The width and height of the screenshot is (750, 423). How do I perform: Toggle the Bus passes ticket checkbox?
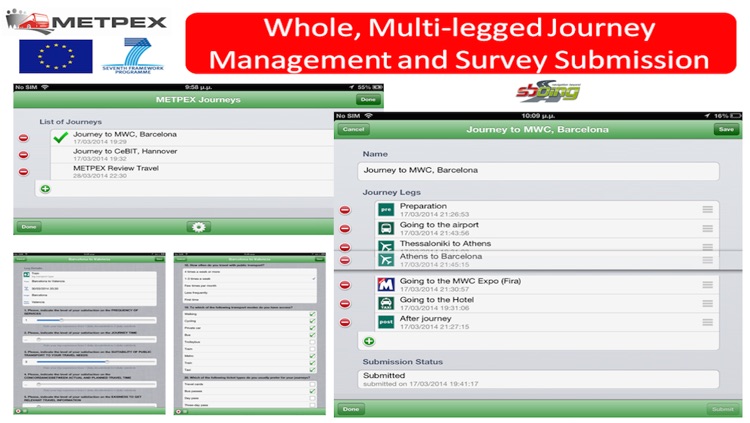coord(312,391)
